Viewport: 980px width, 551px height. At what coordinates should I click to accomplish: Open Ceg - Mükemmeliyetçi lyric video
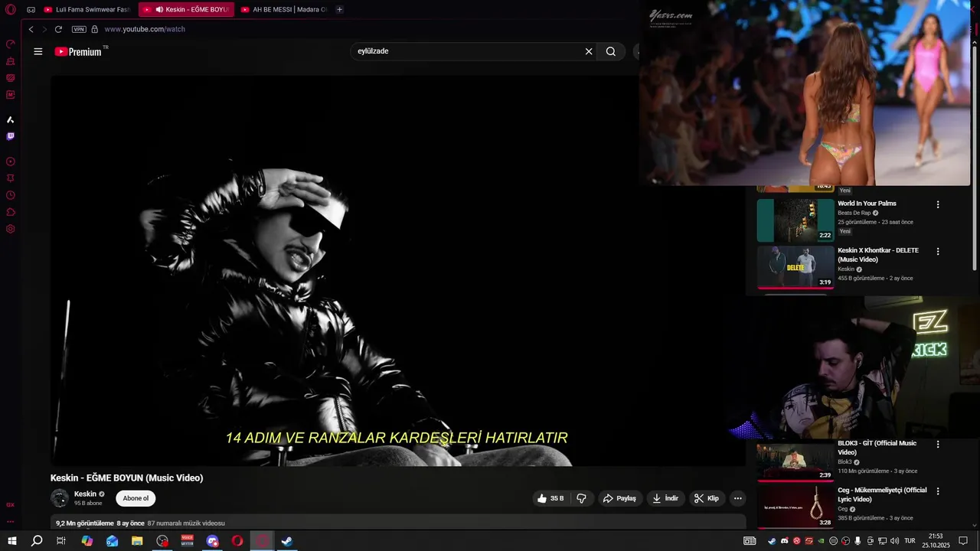click(x=882, y=494)
